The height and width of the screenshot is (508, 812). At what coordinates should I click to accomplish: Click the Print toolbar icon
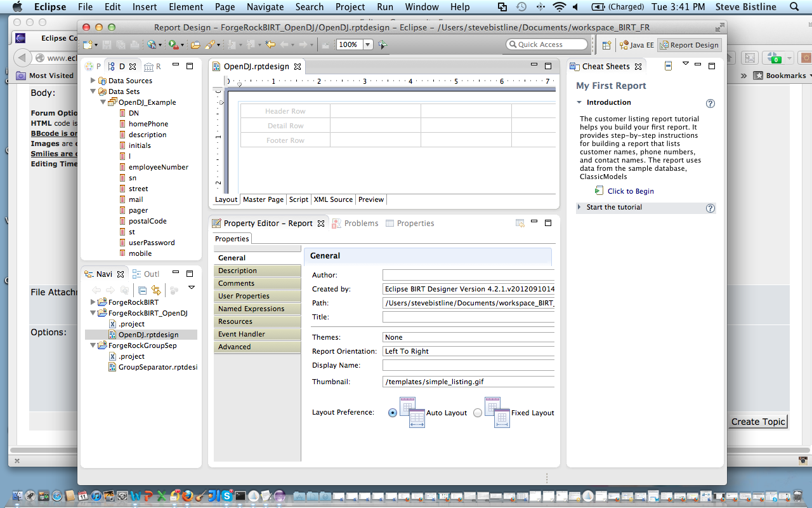coord(135,44)
